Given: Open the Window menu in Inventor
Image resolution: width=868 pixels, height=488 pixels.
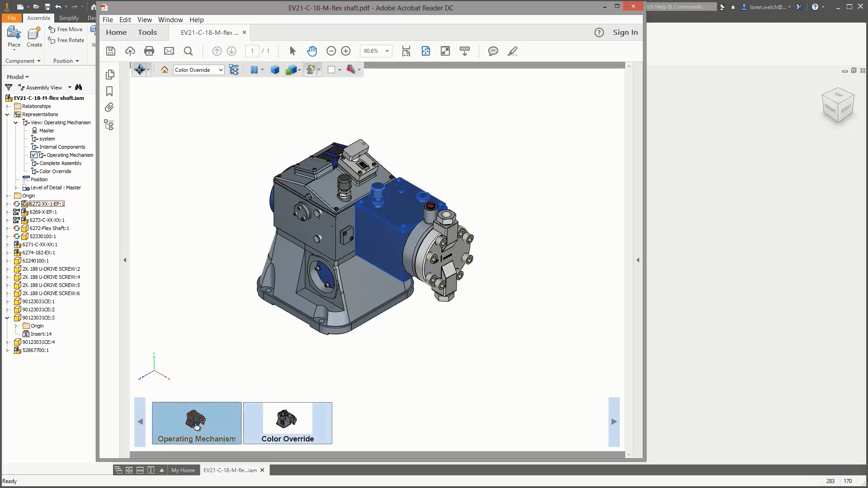Looking at the screenshot, I should [170, 20].
